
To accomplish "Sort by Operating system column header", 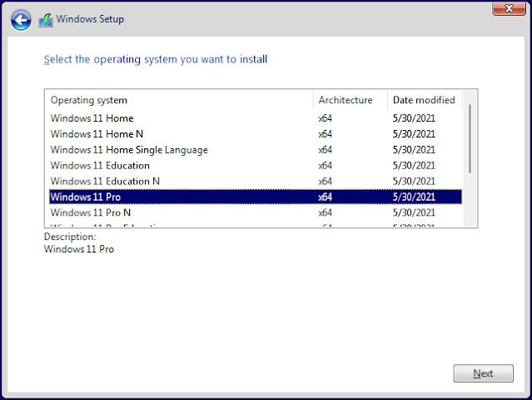I will point(179,100).
